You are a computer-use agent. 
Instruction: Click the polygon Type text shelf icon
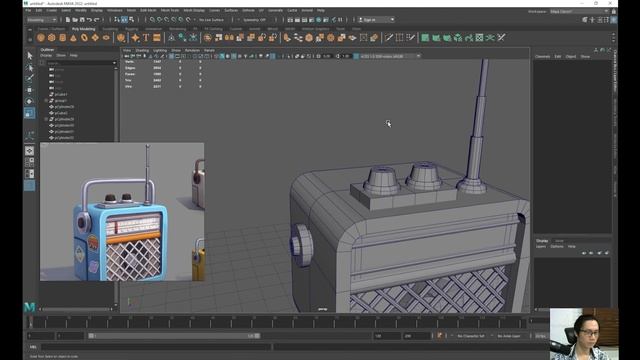[x=146, y=38]
